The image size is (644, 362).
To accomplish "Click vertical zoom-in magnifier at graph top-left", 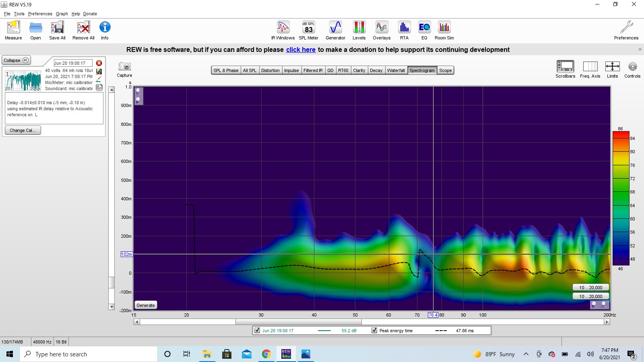I will (138, 91).
